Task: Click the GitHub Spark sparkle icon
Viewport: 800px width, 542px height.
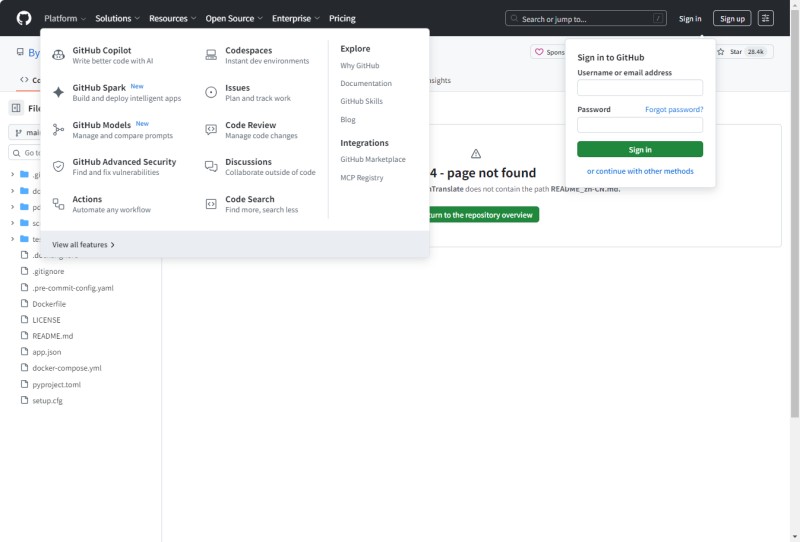Action: pos(58,92)
